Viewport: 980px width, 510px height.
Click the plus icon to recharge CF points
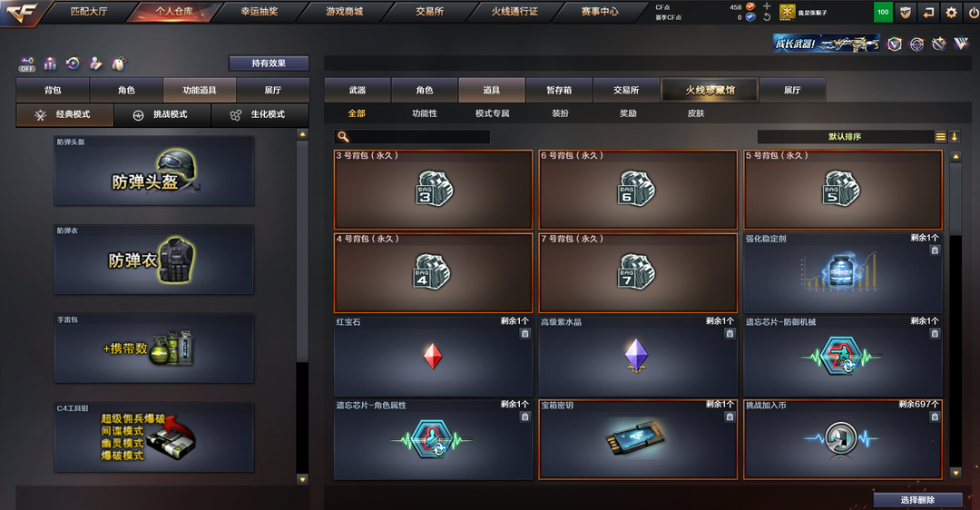(x=767, y=6)
